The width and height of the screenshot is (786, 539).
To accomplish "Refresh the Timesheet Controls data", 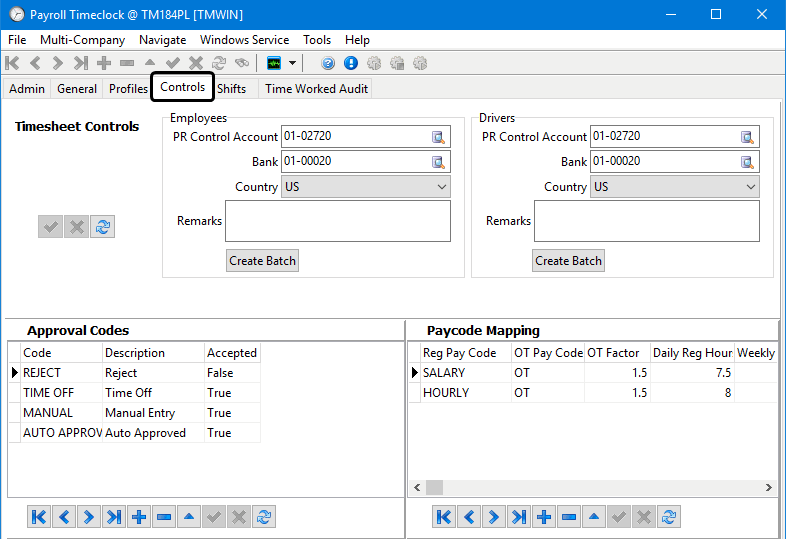I will 102,227.
